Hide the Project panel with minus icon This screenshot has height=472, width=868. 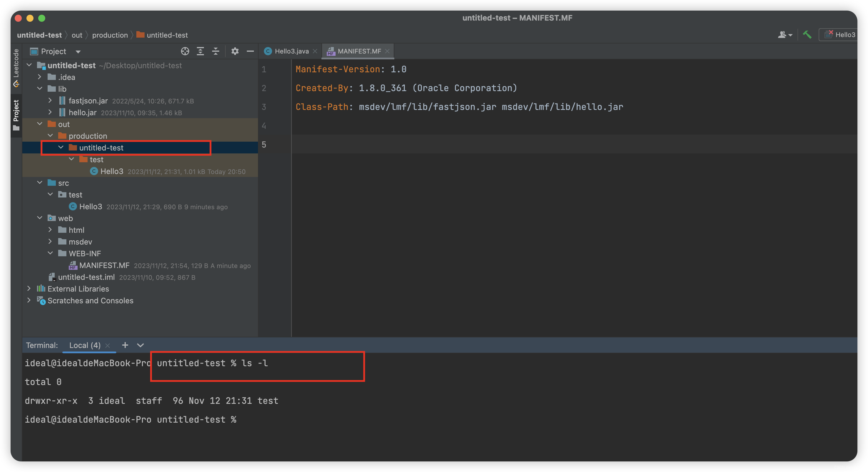click(x=250, y=51)
